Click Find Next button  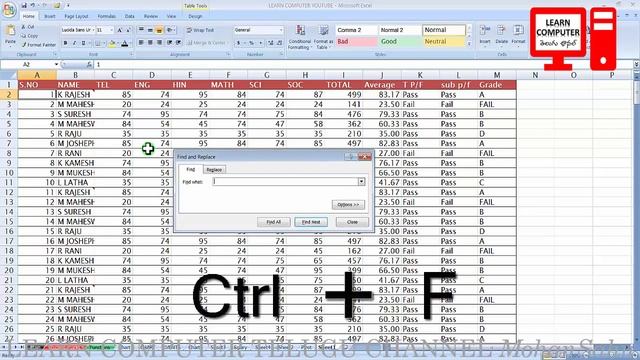(x=311, y=222)
